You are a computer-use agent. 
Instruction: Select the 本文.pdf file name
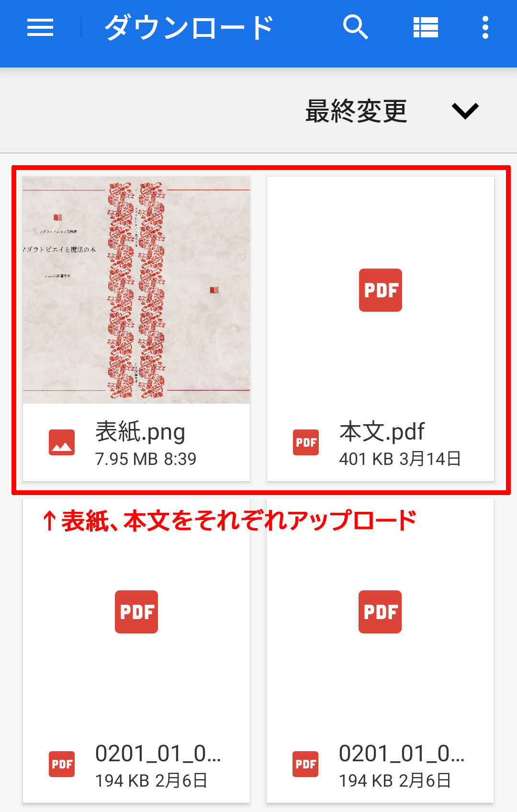click(x=382, y=431)
